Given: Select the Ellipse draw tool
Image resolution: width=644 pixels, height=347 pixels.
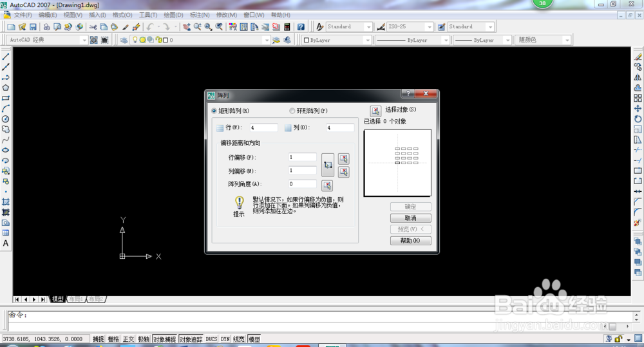Looking at the screenshot, I should (x=6, y=150).
